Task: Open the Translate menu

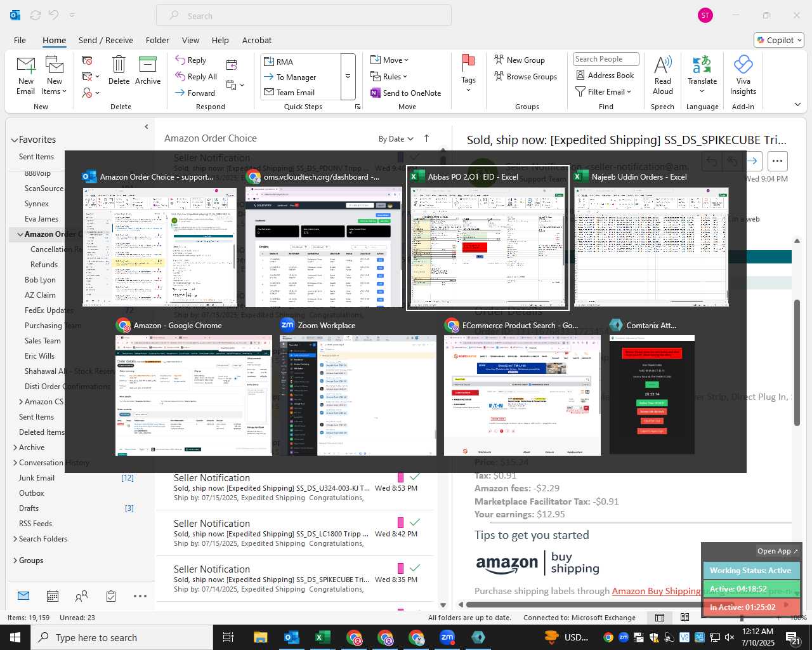Action: pos(702,75)
